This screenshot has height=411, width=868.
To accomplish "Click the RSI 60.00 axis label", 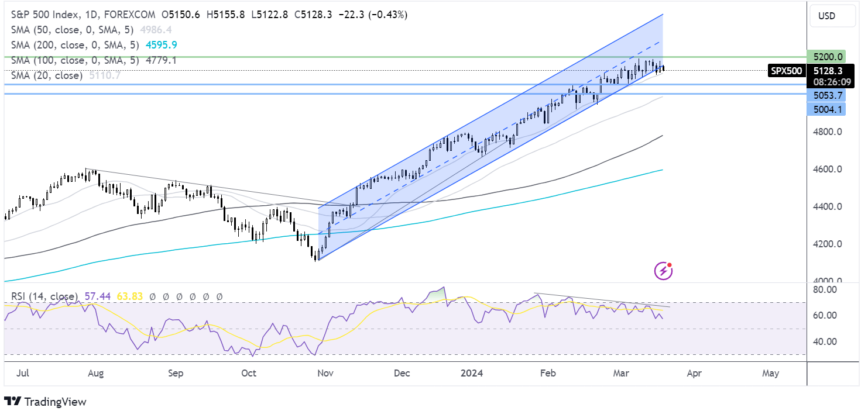I will click(x=825, y=315).
